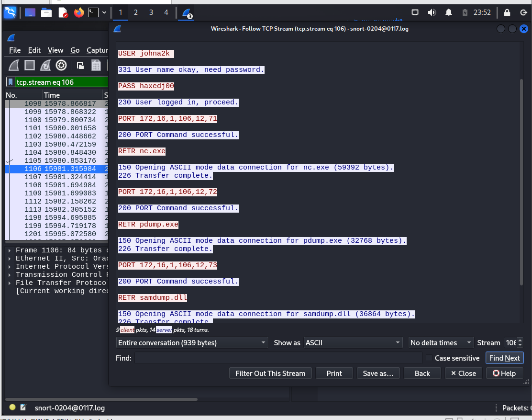
Task: Click the Wireshark taskbar window group icon
Action: point(187,13)
